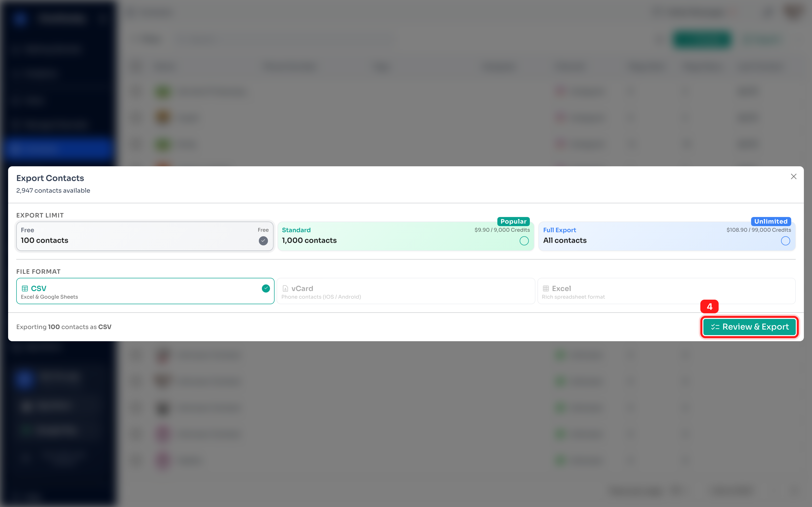Select the Free 100 contacts option
This screenshot has height=507, width=812.
[x=145, y=236]
